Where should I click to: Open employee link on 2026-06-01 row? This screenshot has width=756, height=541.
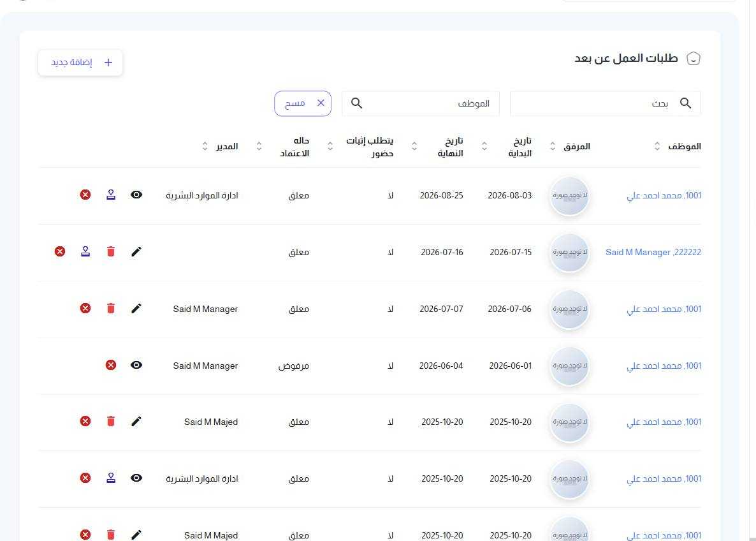coord(664,366)
